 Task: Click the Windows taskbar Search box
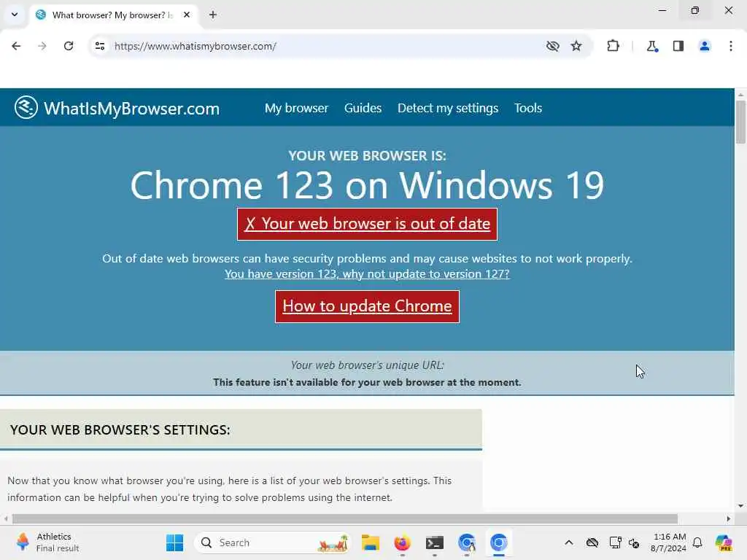point(272,542)
